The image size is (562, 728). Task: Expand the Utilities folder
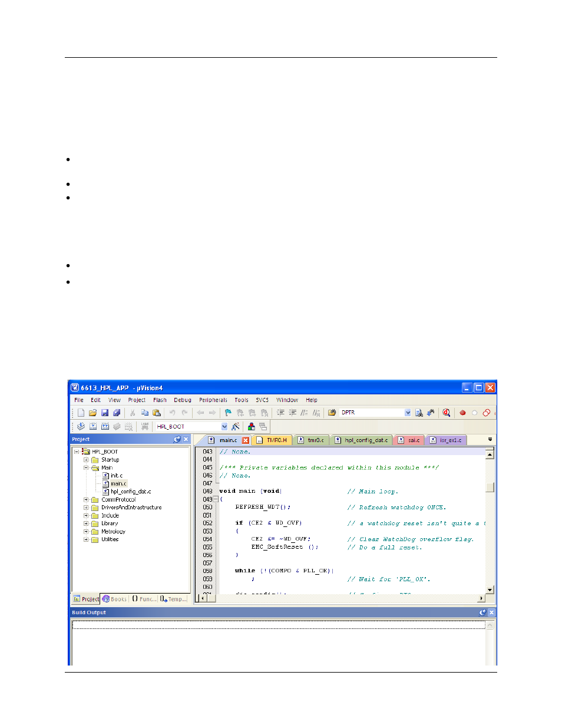(86, 539)
